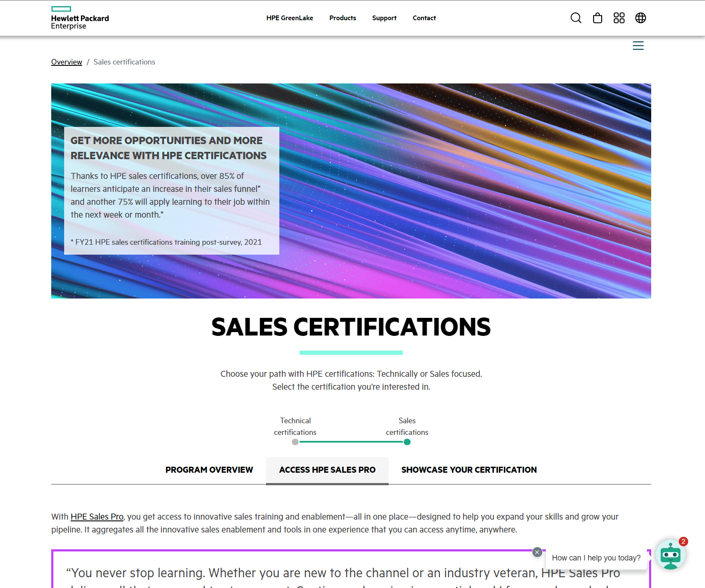
Task: Open HPE GreenLake menu
Action: (290, 18)
